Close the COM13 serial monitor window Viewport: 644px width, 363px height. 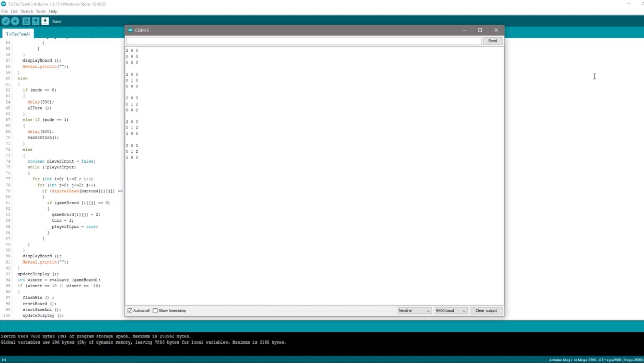pyautogui.click(x=496, y=30)
